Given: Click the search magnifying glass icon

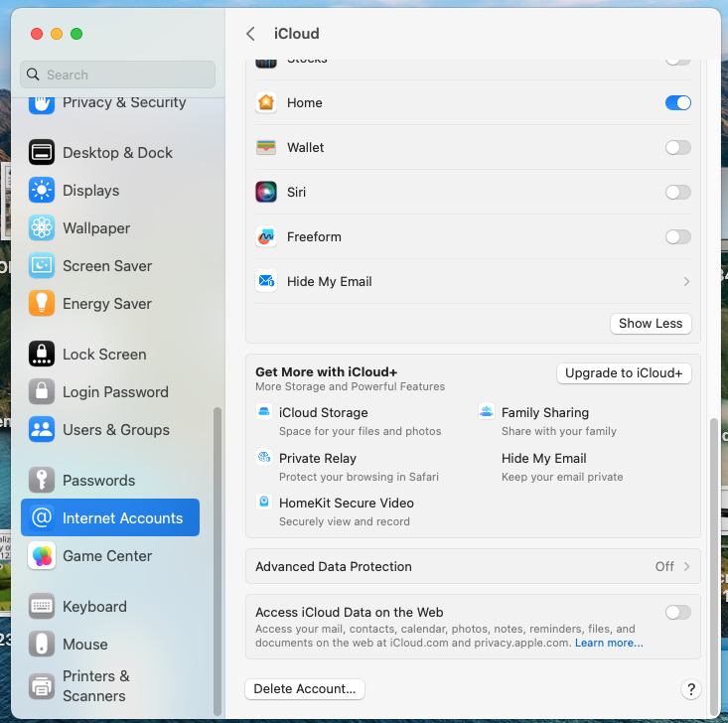Looking at the screenshot, I should (33, 74).
